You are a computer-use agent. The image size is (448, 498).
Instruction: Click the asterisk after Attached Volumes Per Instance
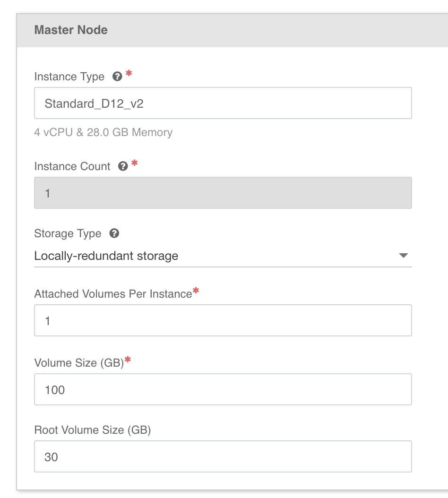195,291
